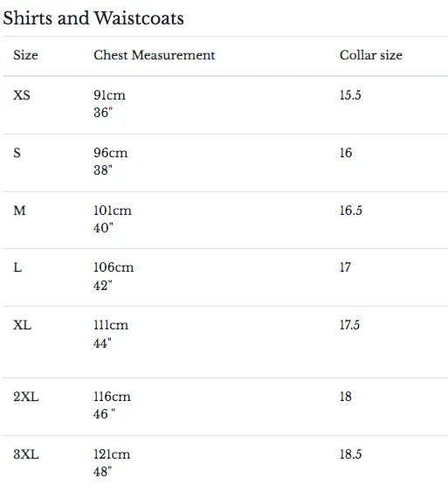The width and height of the screenshot is (448, 498).
Task: Select the S size row label
Action: point(17,153)
